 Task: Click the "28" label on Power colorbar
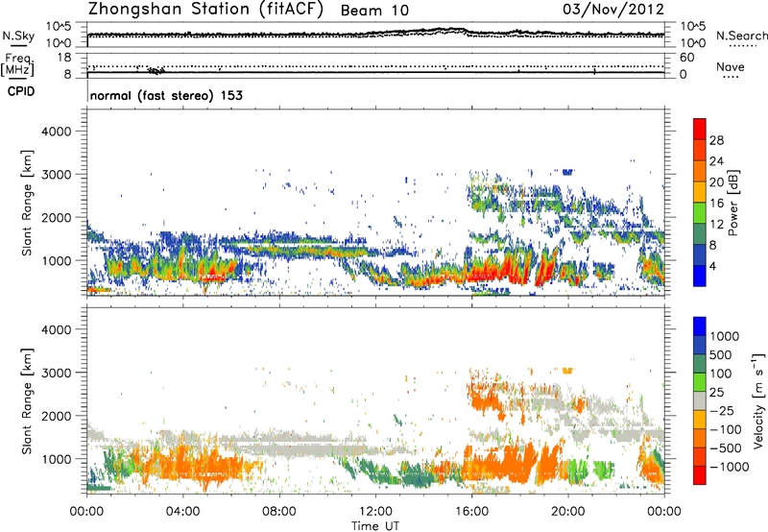tap(716, 140)
